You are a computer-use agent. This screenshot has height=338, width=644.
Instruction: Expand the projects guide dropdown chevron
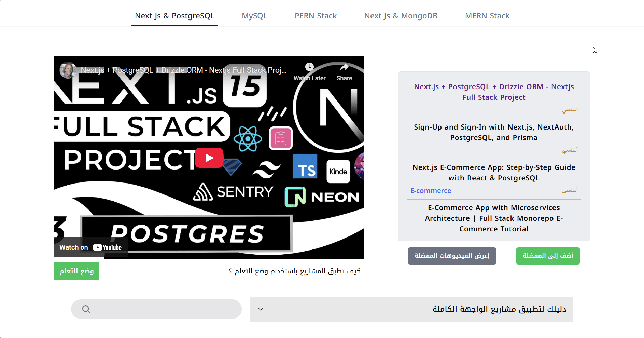pos(261,309)
